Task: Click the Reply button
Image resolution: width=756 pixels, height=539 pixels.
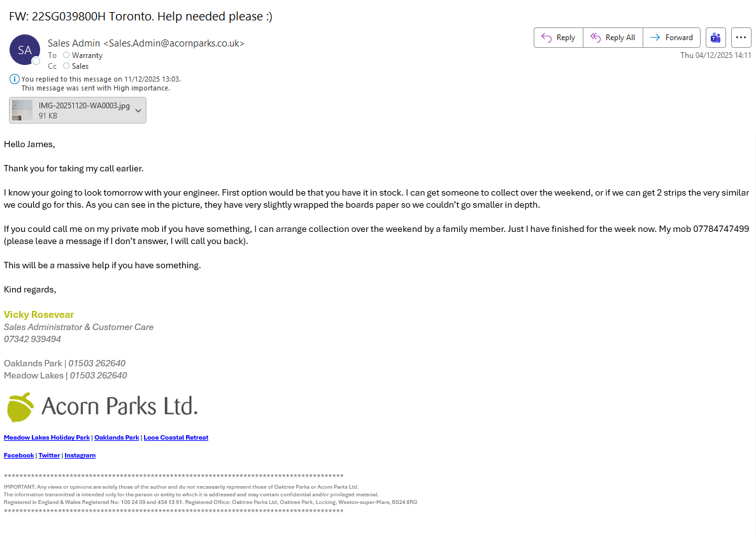Action: pyautogui.click(x=558, y=38)
